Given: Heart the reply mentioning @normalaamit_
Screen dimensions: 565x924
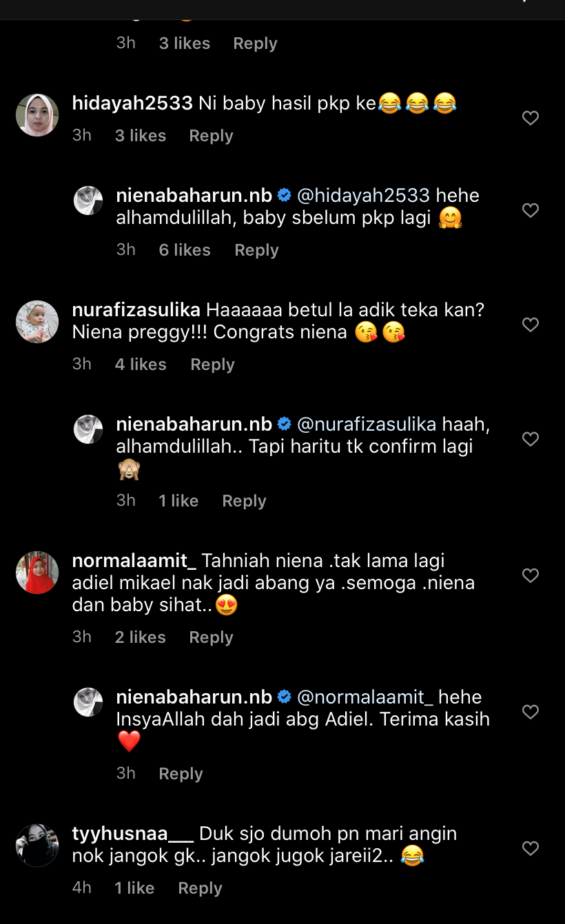Looking at the screenshot, I should (x=530, y=712).
